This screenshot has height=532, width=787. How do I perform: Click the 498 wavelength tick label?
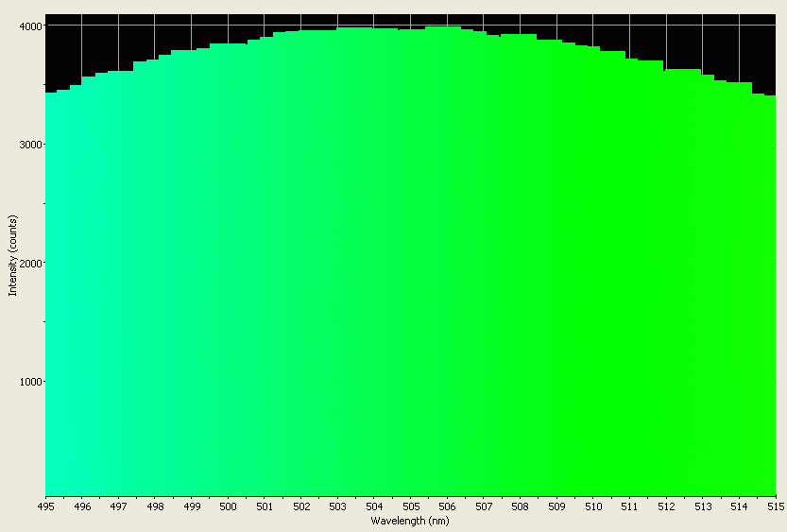(x=155, y=506)
